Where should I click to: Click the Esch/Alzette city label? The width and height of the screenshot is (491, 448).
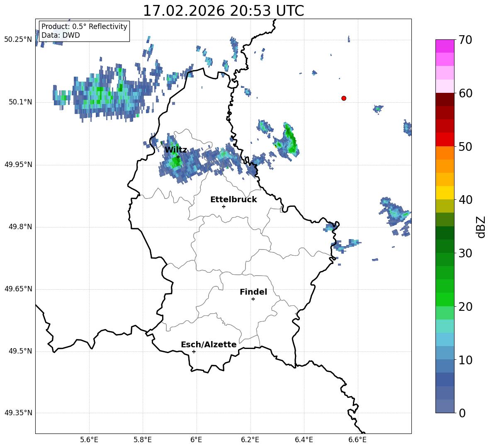click(x=209, y=344)
